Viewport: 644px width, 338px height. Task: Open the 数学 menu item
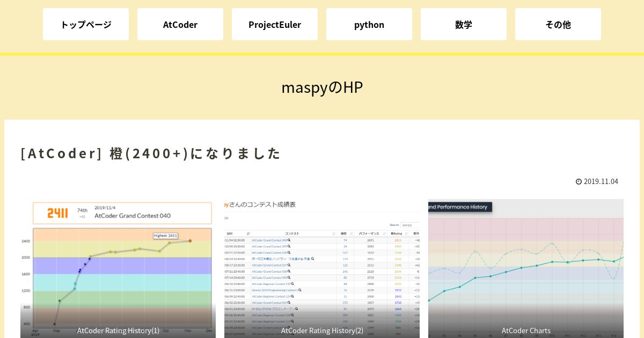pyautogui.click(x=464, y=24)
